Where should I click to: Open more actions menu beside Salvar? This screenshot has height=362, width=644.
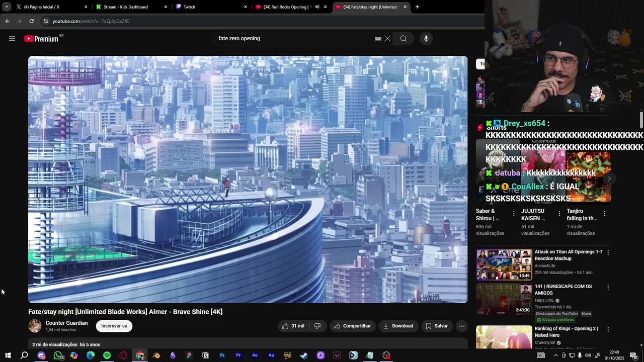tap(462, 326)
